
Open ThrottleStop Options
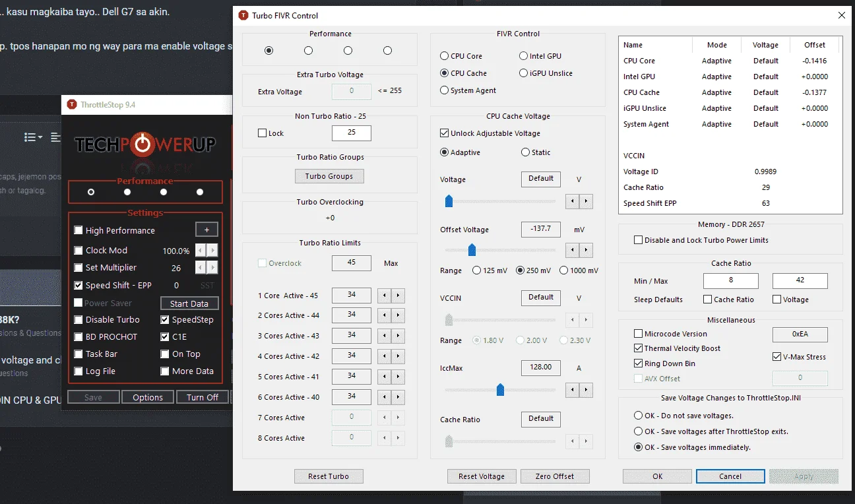coord(148,397)
